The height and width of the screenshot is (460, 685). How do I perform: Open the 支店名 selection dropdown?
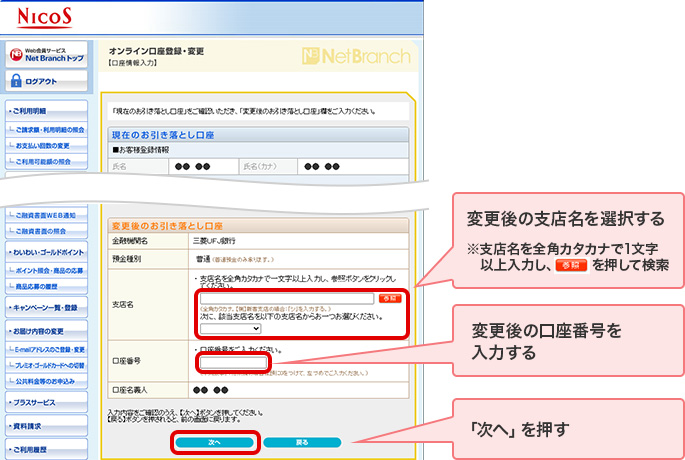click(x=230, y=329)
